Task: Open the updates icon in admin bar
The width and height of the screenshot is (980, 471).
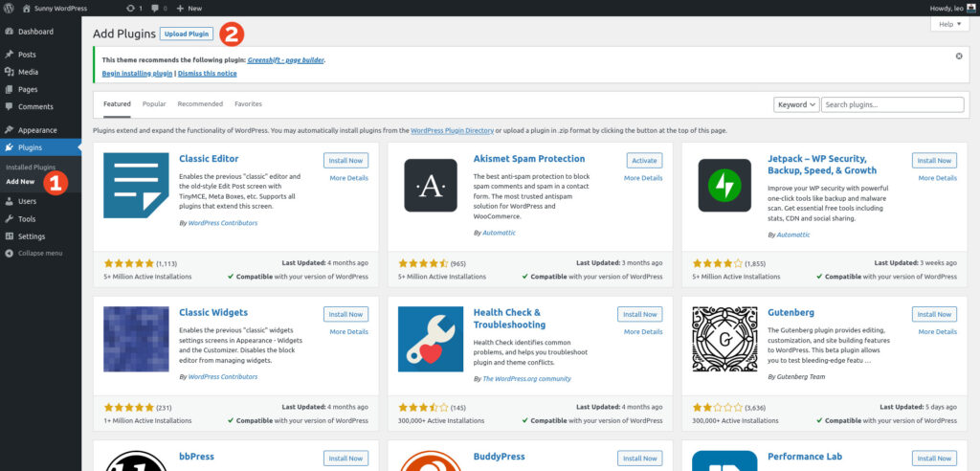Action: pos(132,8)
